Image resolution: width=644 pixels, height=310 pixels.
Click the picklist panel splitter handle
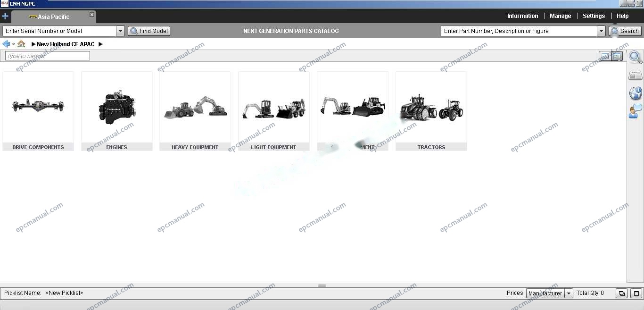pos(322,285)
